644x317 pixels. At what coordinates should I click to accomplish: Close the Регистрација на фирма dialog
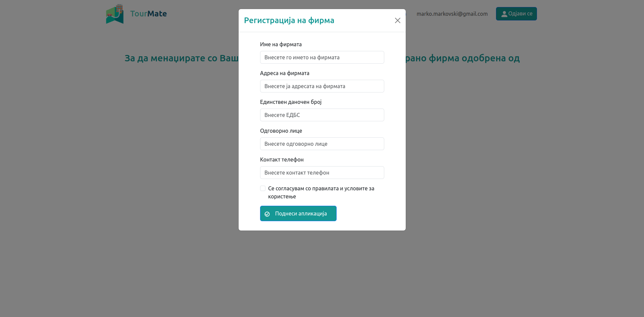pyautogui.click(x=397, y=20)
